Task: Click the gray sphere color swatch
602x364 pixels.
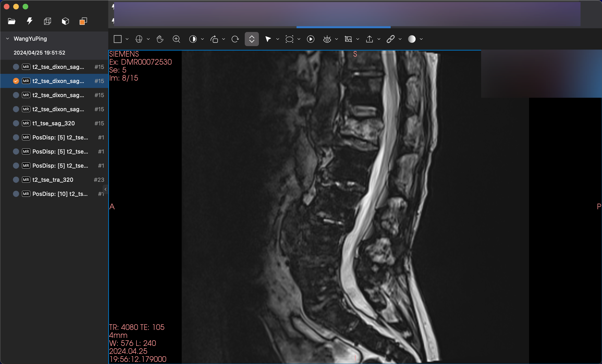Action: (412, 39)
